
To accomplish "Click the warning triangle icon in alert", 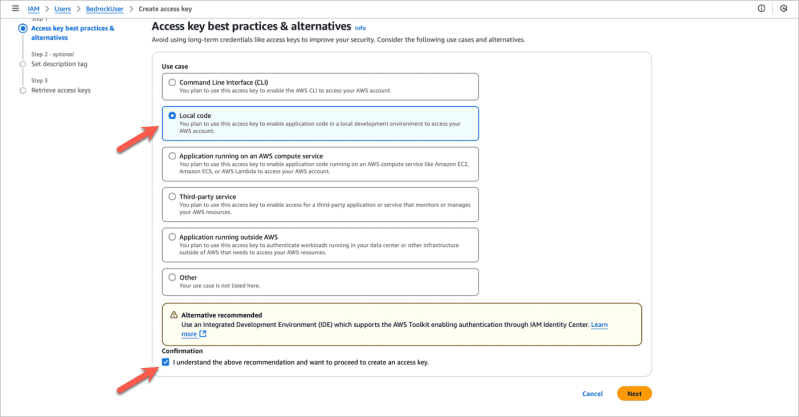I will [174, 315].
